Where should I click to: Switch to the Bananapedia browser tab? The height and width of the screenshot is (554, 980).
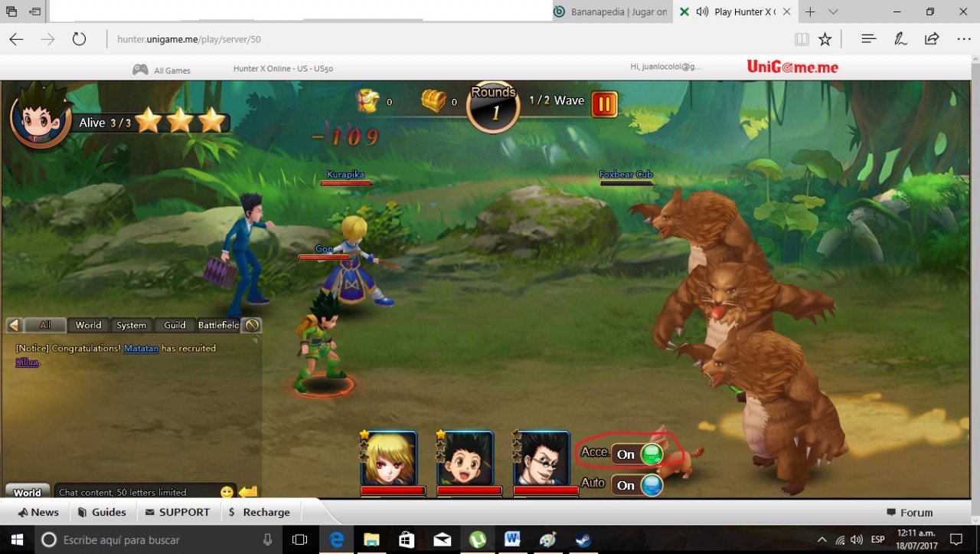[612, 11]
